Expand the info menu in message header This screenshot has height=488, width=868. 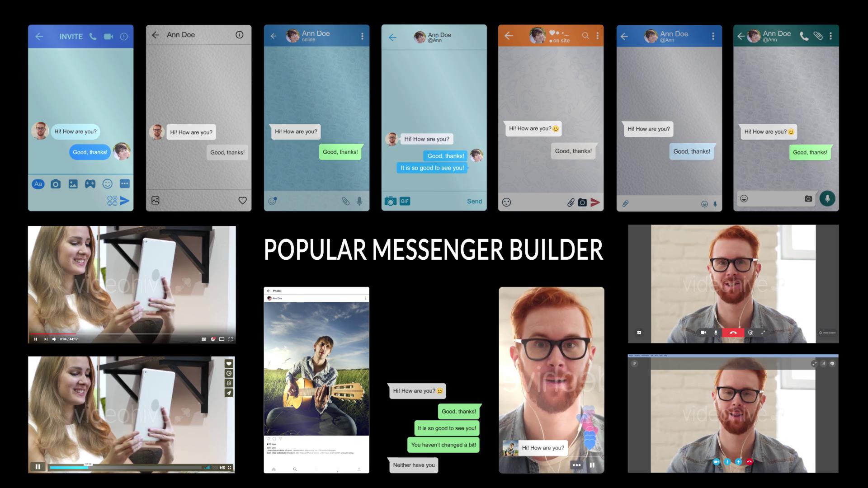(x=240, y=34)
